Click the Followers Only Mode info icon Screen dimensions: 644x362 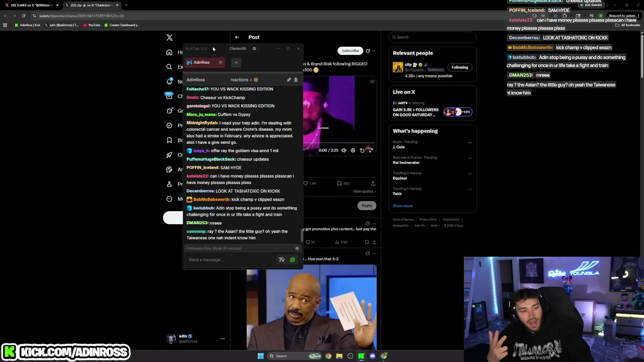click(x=297, y=248)
